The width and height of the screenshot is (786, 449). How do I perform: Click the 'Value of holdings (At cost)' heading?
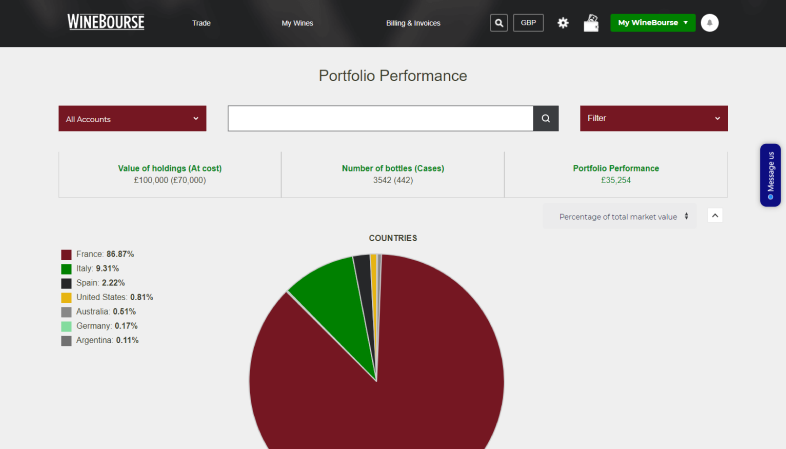170,168
